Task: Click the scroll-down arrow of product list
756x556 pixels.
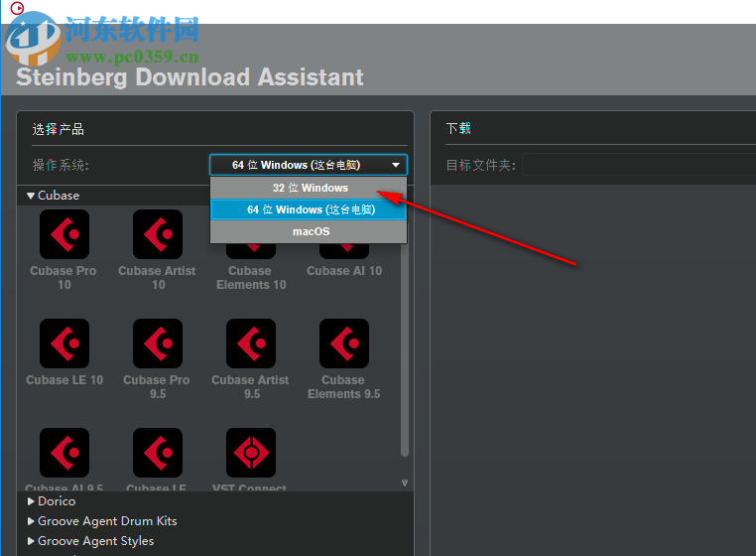Action: 405,484
